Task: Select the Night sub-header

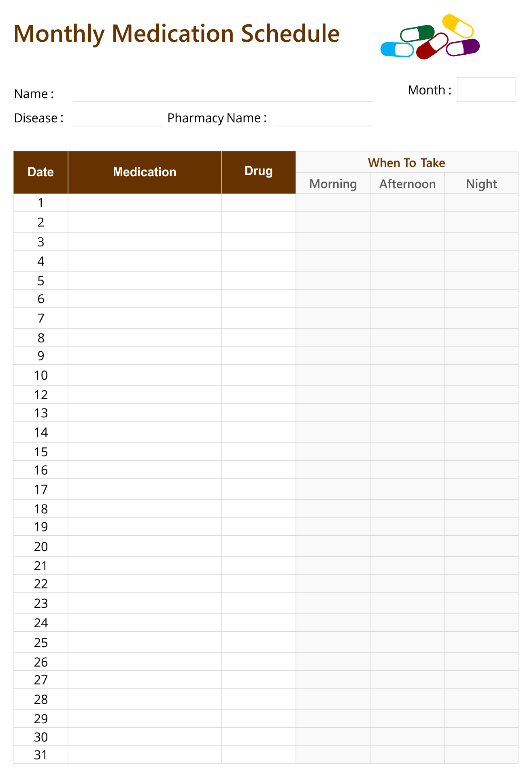Action: [x=481, y=183]
